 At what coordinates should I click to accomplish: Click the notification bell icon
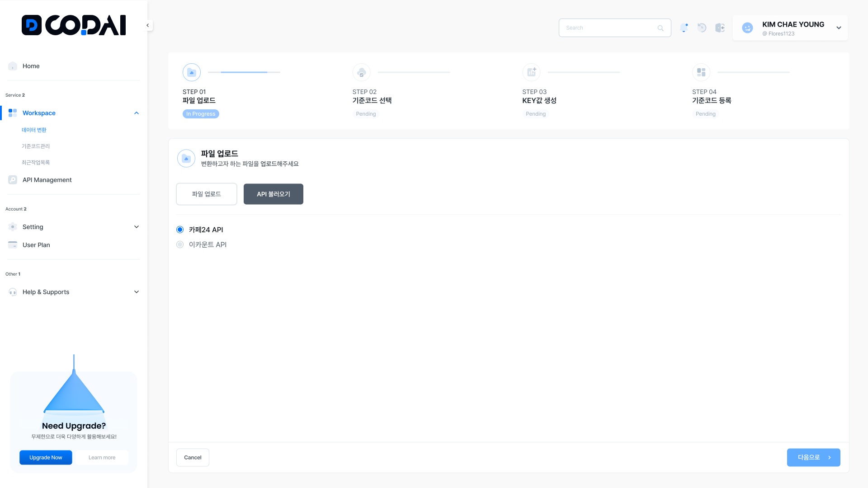coord(684,28)
